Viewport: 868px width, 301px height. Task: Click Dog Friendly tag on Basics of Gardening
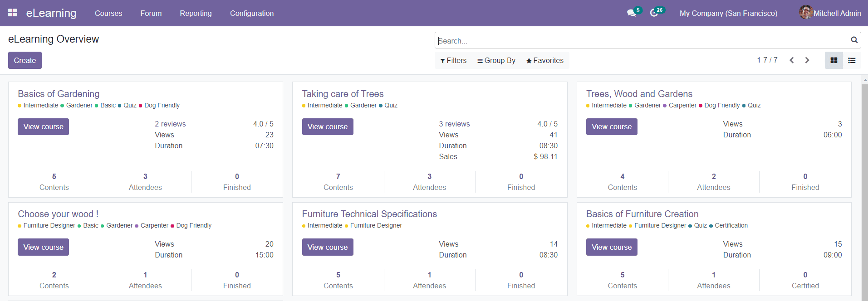159,105
